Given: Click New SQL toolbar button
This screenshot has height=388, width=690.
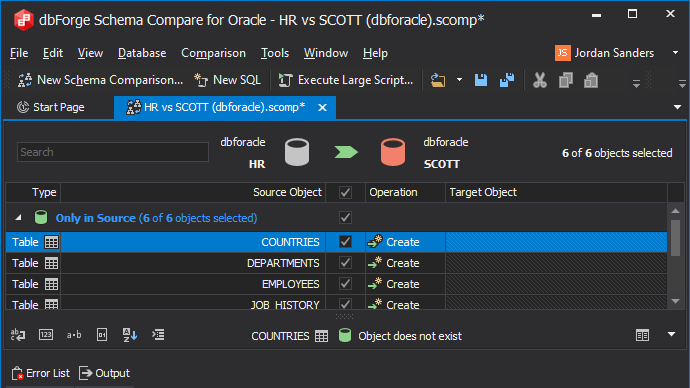Looking at the screenshot, I should [x=228, y=80].
